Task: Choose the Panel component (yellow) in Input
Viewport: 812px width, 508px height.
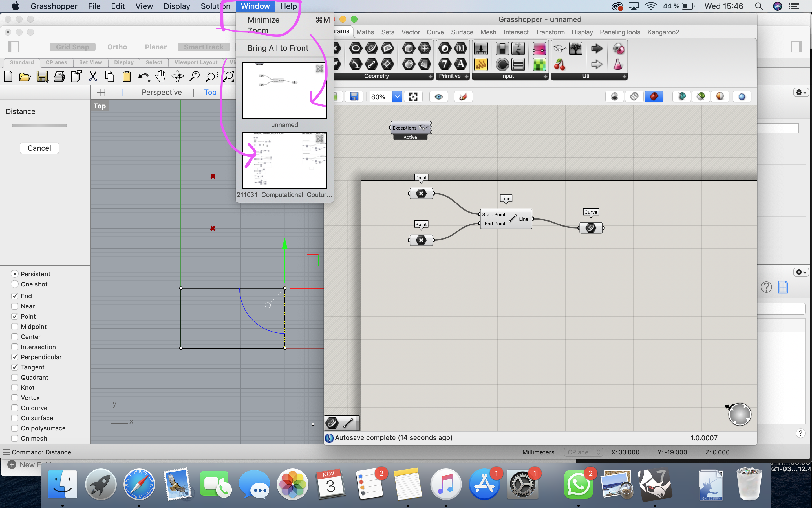Action: (481, 64)
